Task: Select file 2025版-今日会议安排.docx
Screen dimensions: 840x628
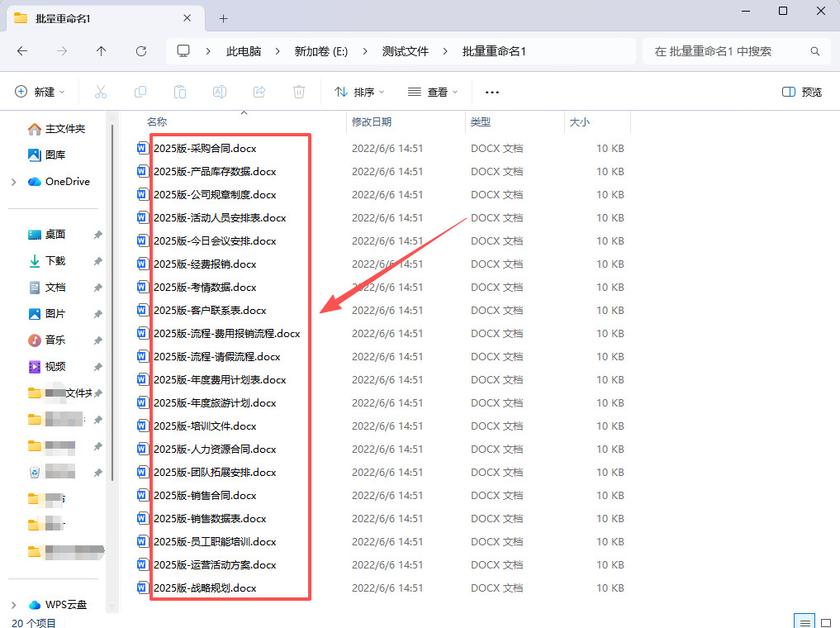Action: coord(215,240)
